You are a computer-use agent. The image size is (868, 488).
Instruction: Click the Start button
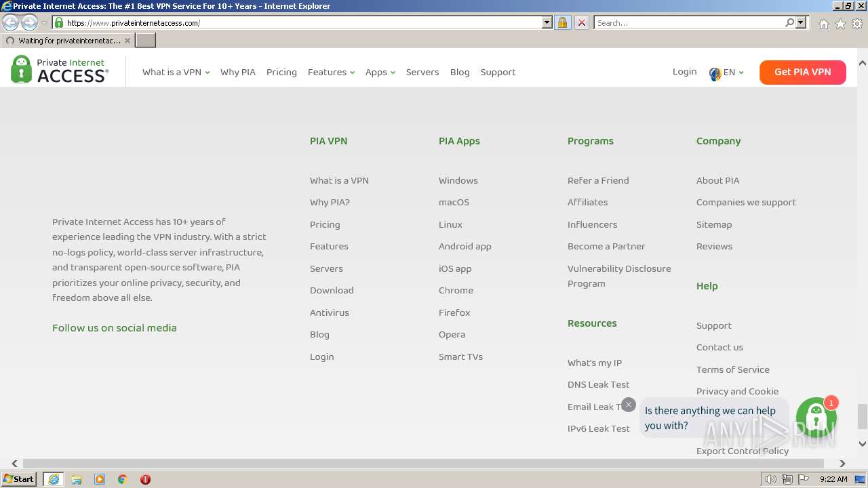[x=19, y=479]
